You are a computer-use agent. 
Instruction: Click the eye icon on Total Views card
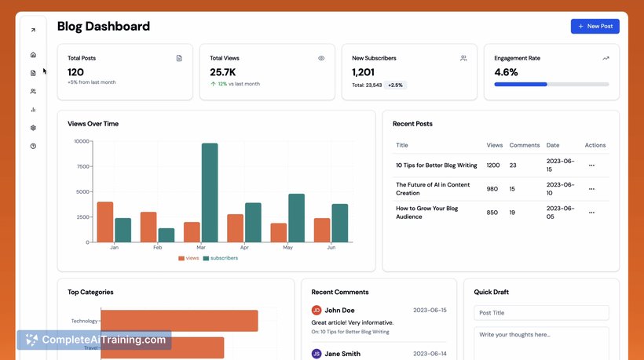tap(321, 58)
